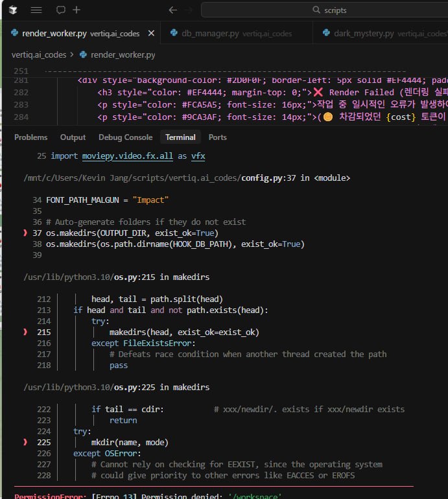
Task: Click red arrow marker at line 37
Action: point(25,233)
